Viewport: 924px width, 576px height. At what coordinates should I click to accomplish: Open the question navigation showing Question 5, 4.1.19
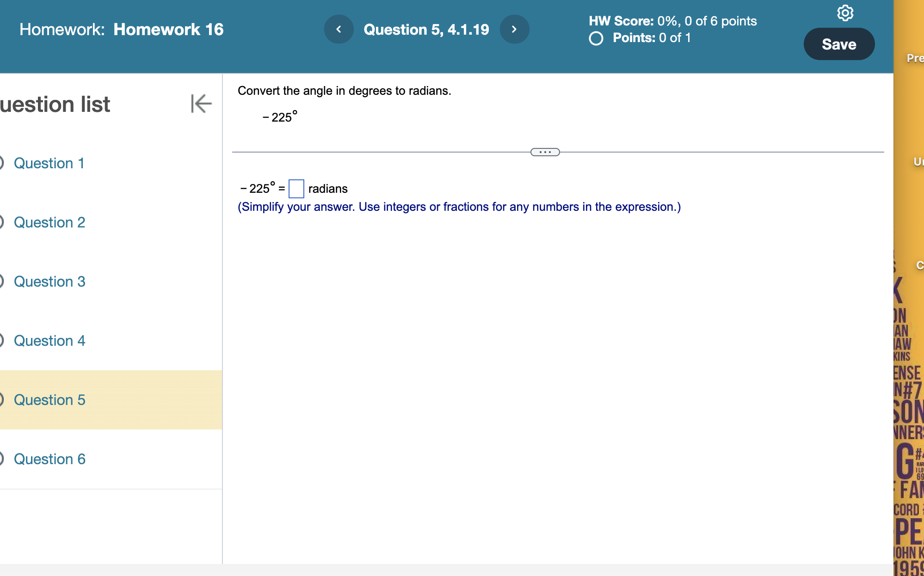(x=426, y=29)
